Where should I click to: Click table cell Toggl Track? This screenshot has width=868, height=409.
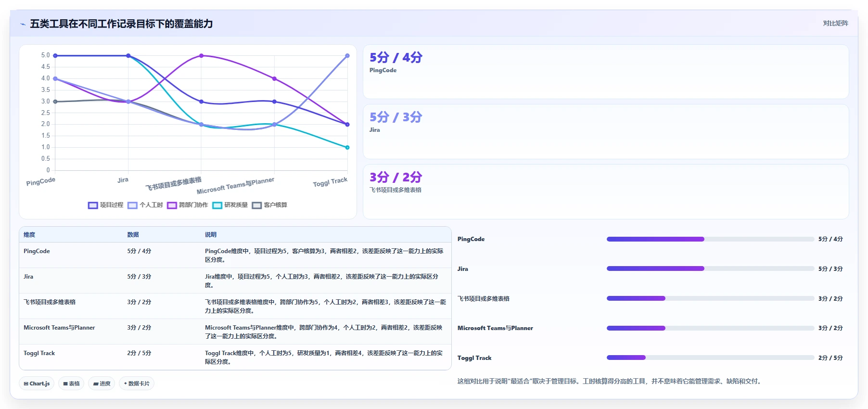pos(39,353)
